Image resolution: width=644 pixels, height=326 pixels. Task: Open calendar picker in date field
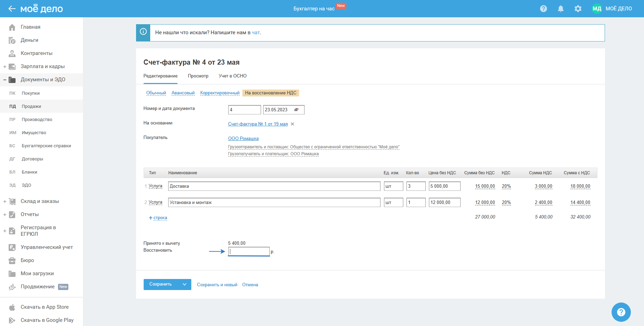[x=296, y=110]
